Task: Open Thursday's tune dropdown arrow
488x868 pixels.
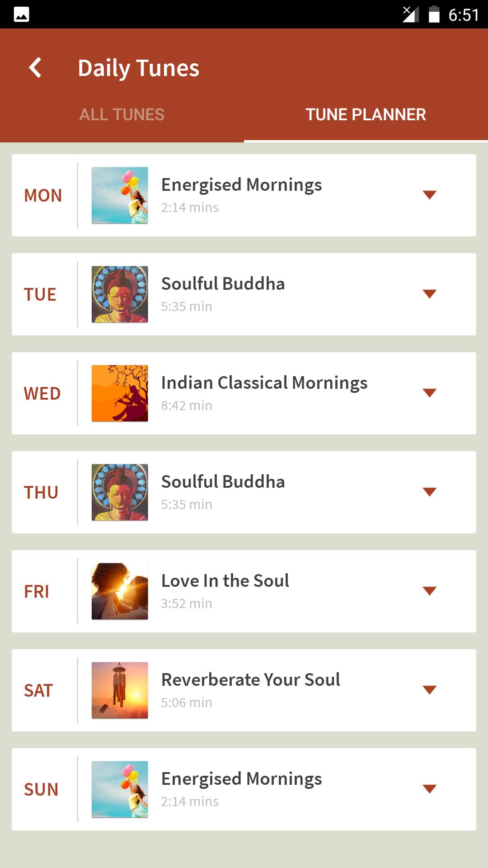Action: (x=429, y=492)
